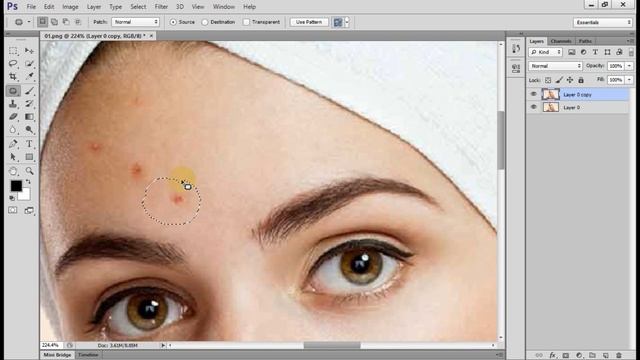The width and height of the screenshot is (640, 360).
Task: Reset default foreground and background colors
Action: point(12,198)
